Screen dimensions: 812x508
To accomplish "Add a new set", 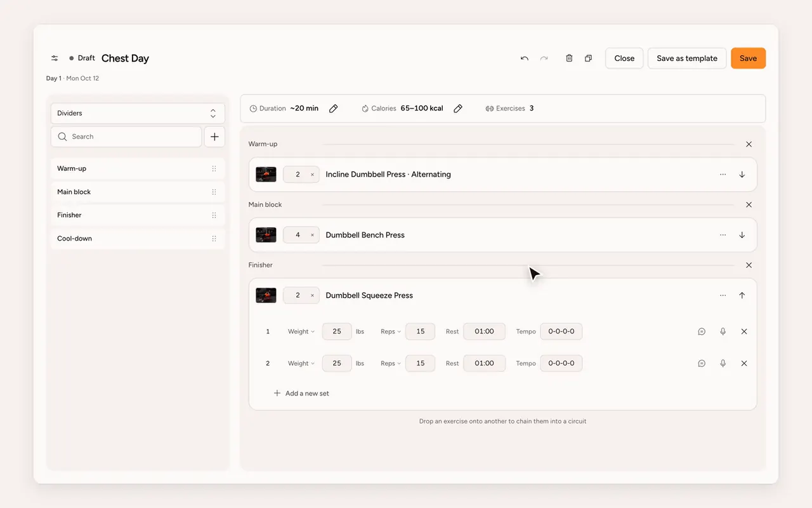I will [x=301, y=394].
